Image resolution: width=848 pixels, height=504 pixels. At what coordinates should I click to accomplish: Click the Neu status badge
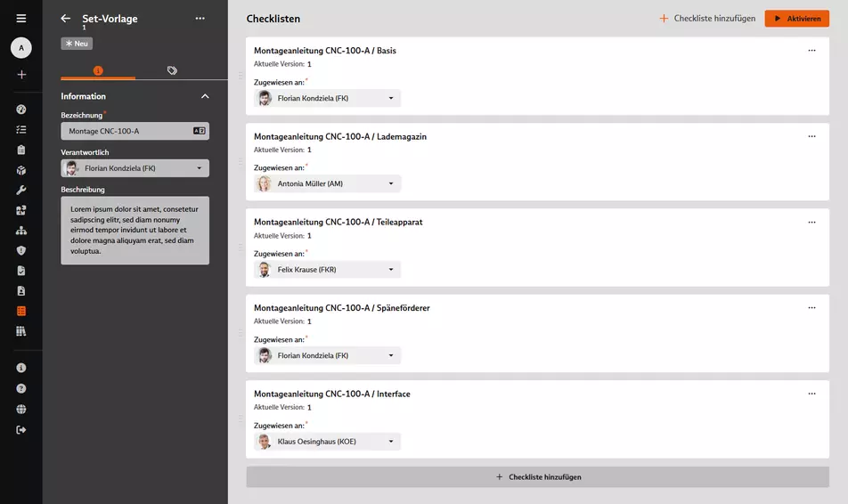tap(77, 44)
